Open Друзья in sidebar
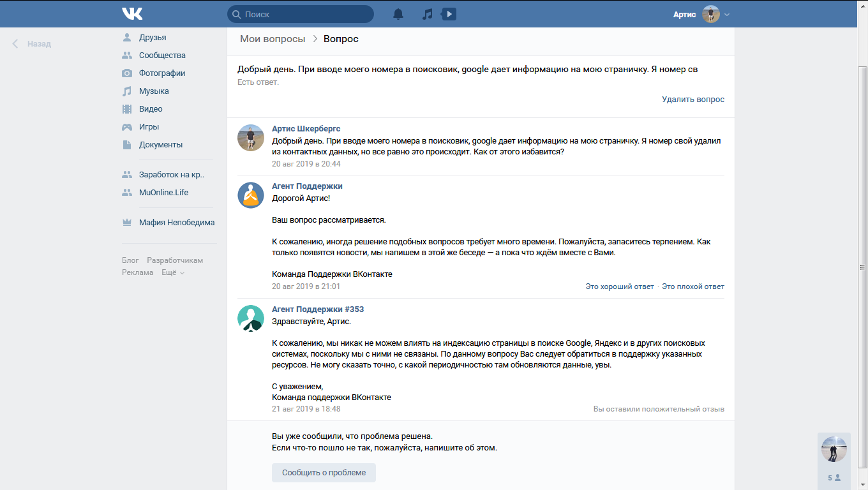This screenshot has height=490, width=868. (x=153, y=38)
